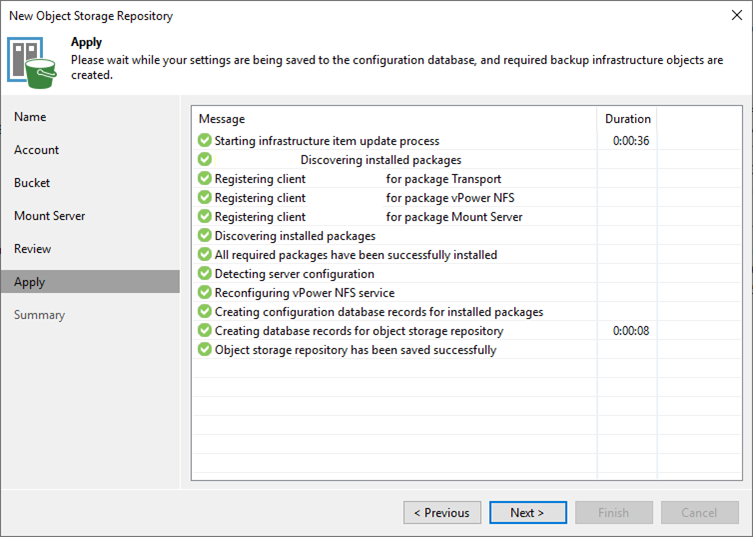Click green check beside Starting infrastructure item update

(x=205, y=141)
